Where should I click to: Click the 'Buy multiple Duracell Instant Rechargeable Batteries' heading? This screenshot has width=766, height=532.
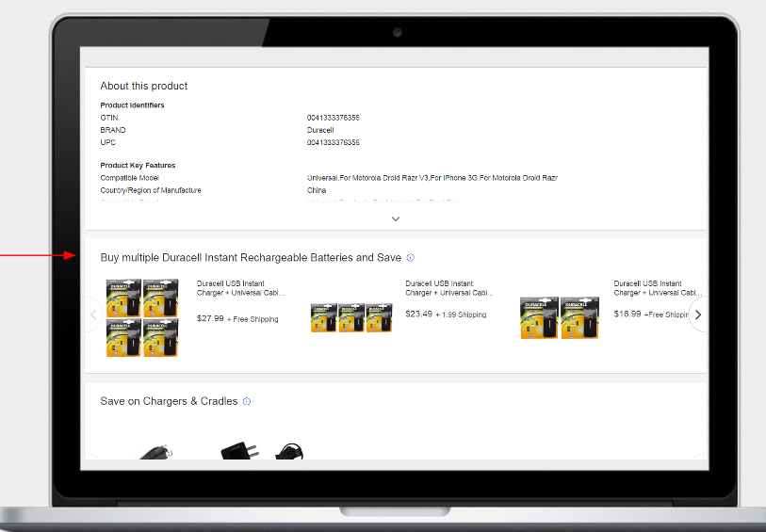point(251,258)
